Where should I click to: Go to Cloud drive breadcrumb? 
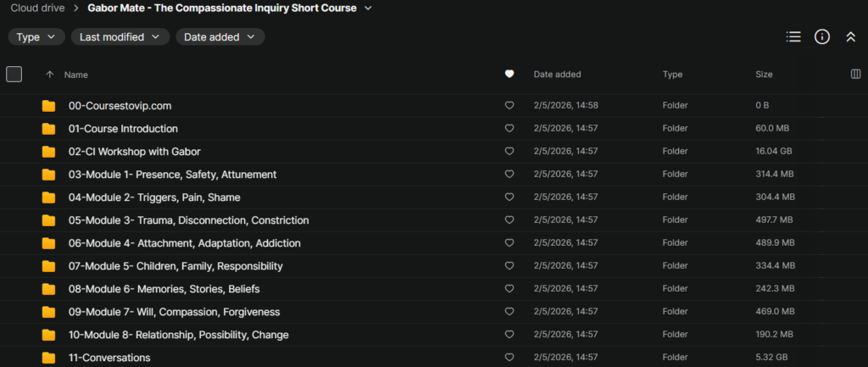tap(38, 8)
